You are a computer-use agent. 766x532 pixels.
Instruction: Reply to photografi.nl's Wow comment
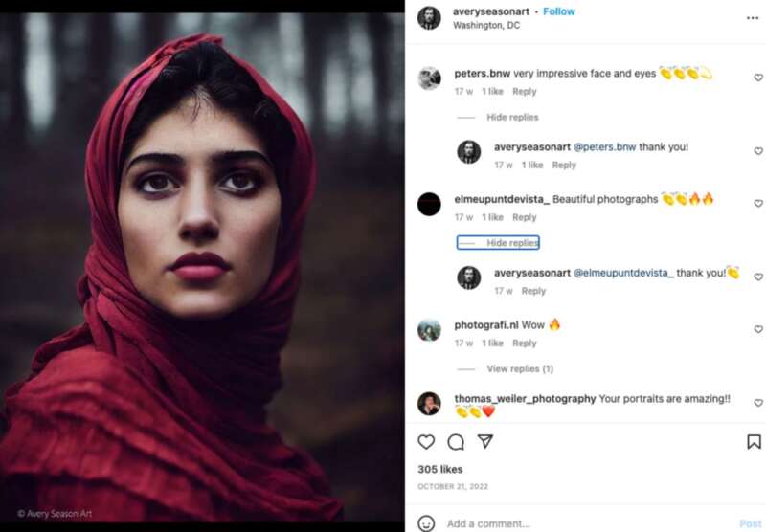pyautogui.click(x=524, y=344)
